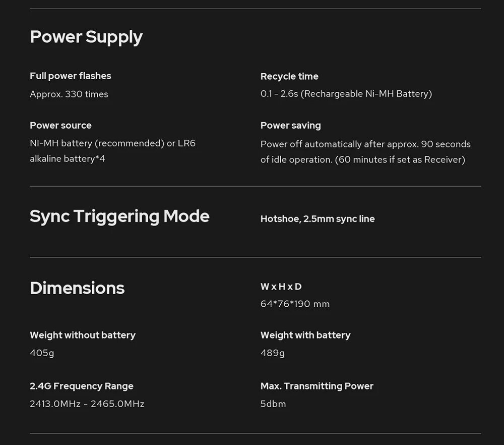This screenshot has height=445, width=504.
Task: Select the Recycle time label
Action: click(289, 77)
